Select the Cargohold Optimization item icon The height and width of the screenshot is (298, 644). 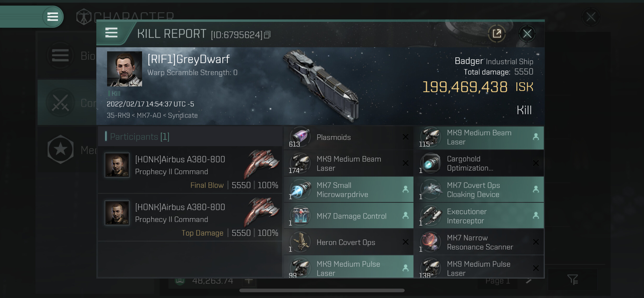431,163
